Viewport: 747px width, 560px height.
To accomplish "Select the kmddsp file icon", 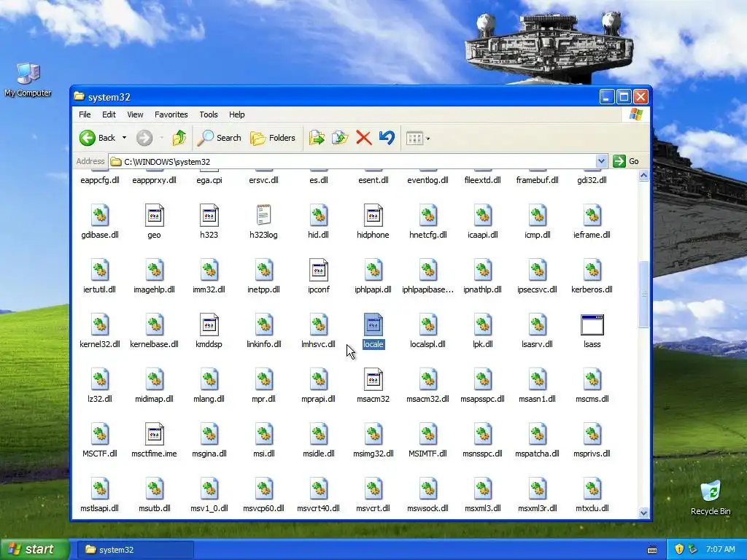I will pyautogui.click(x=209, y=325).
